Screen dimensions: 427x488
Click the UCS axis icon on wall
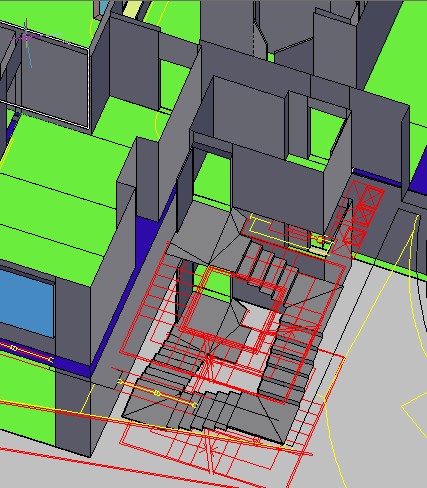click(28, 37)
